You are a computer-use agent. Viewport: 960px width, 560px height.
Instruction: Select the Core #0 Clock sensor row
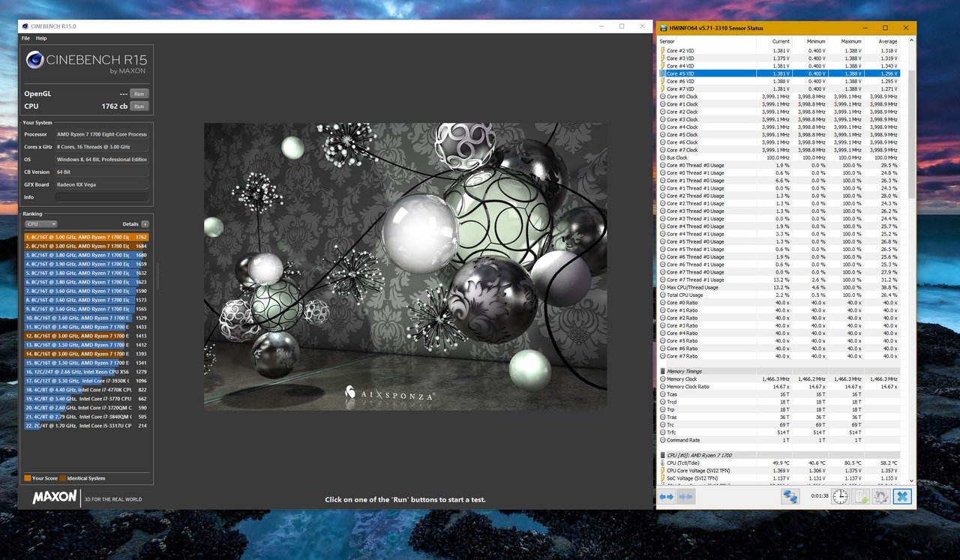(780, 97)
